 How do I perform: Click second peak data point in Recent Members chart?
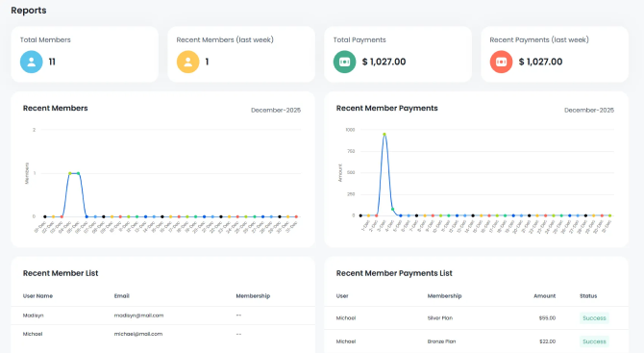[x=78, y=173]
